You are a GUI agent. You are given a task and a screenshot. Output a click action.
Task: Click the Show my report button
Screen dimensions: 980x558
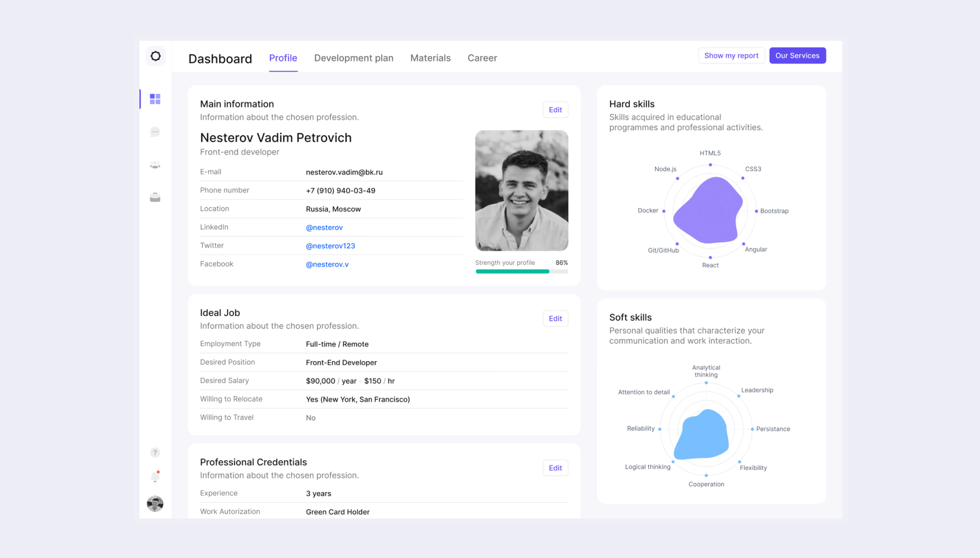click(x=731, y=56)
